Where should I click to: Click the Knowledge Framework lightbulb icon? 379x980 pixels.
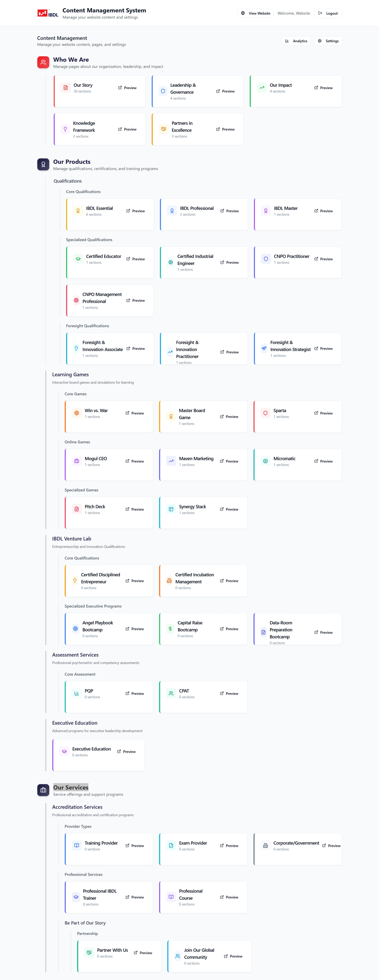tap(65, 129)
